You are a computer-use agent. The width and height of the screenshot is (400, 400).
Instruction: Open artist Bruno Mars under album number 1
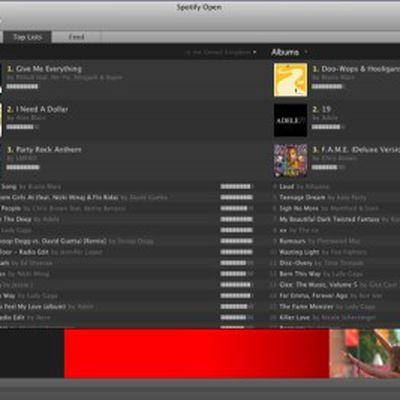click(338, 78)
